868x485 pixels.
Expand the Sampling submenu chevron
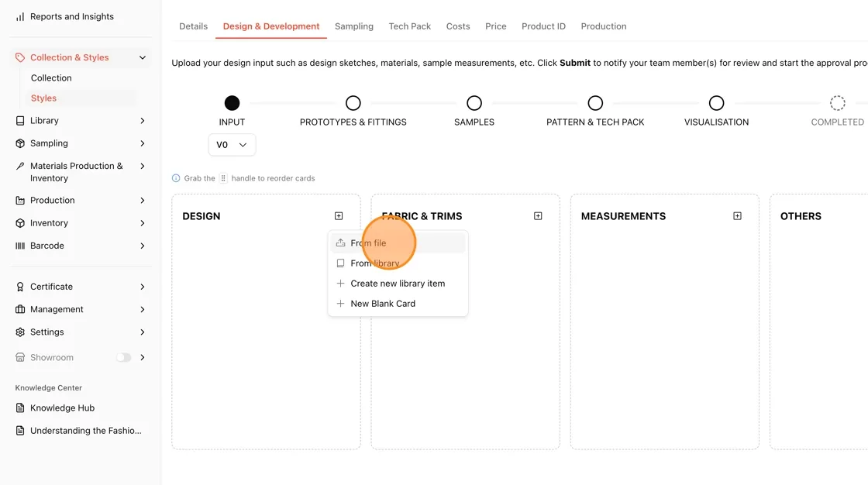point(143,143)
